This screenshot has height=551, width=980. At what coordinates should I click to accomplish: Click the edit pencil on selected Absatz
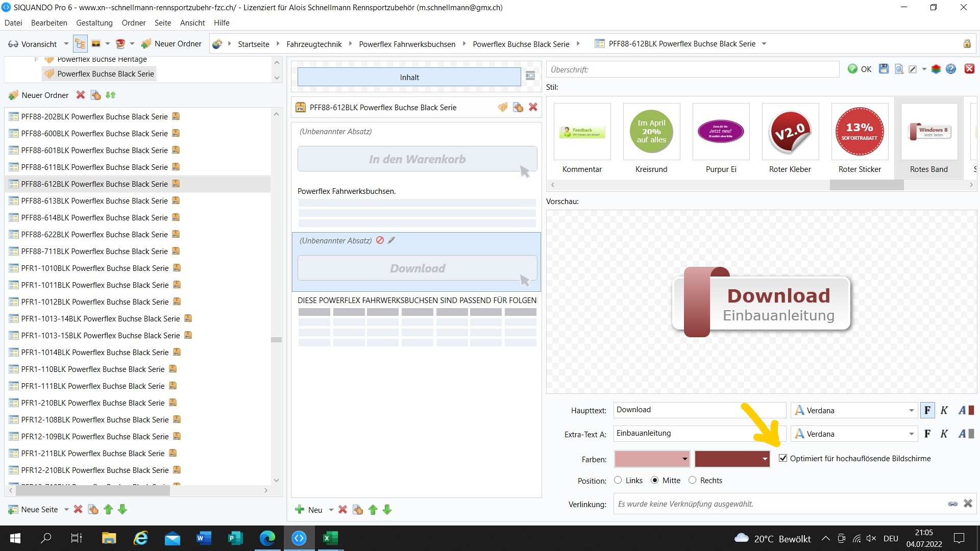coord(391,240)
